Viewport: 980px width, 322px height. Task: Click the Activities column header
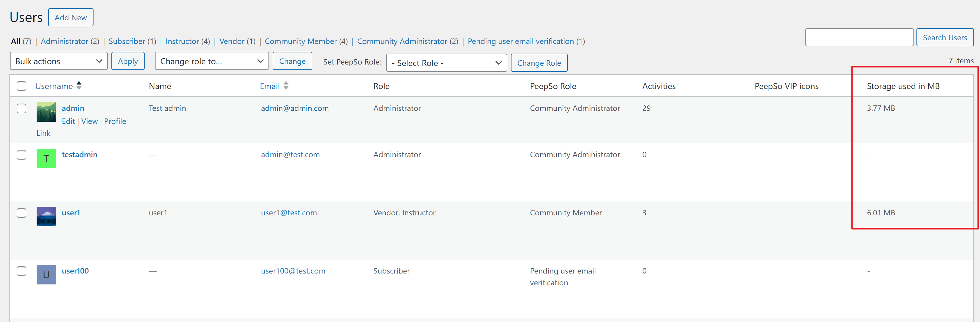659,86
